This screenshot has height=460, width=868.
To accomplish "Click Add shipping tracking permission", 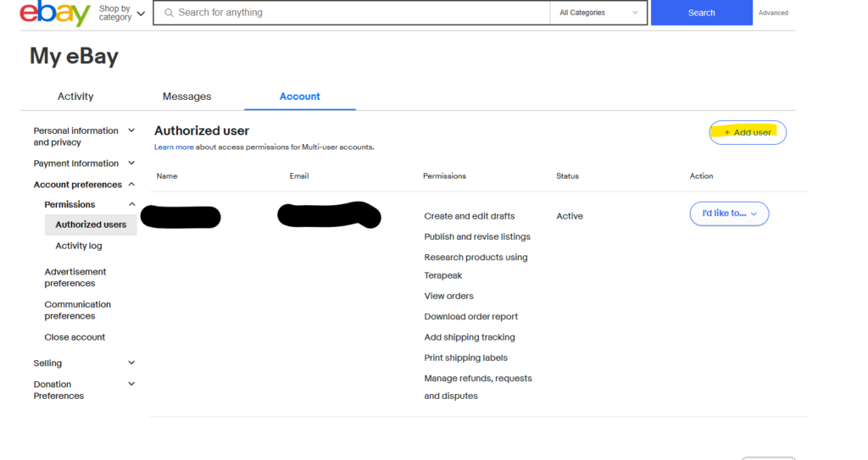I will click(x=470, y=337).
